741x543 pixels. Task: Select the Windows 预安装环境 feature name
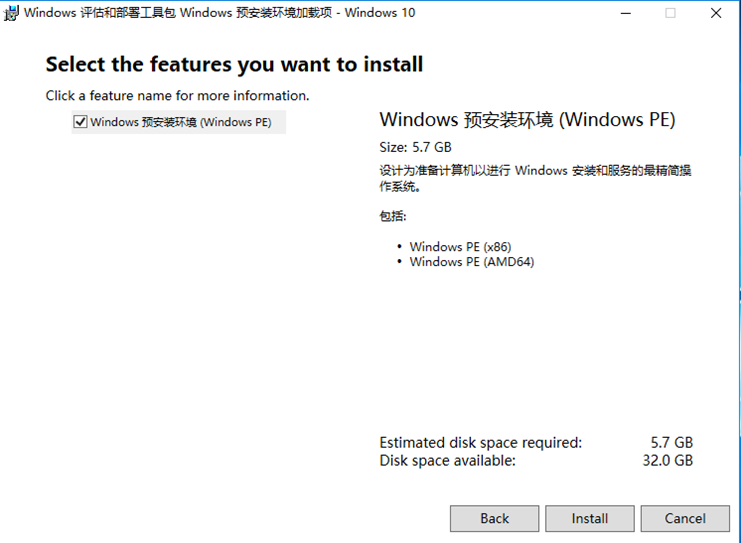[x=180, y=122]
